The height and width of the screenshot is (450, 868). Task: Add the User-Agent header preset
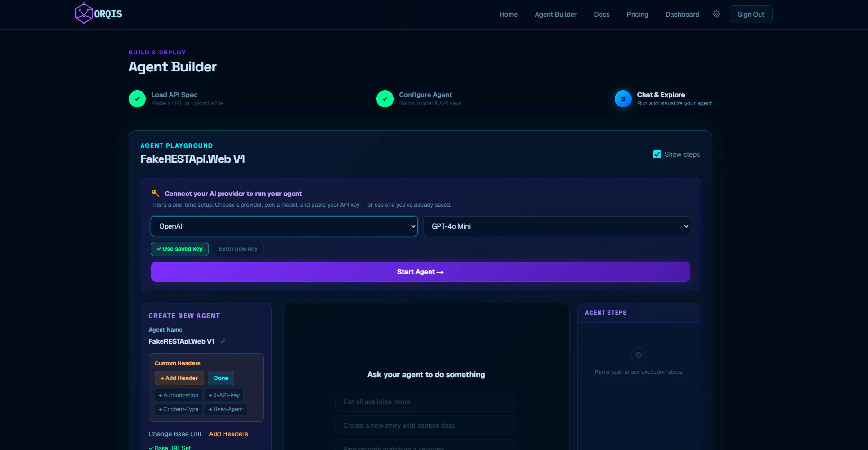coord(226,409)
